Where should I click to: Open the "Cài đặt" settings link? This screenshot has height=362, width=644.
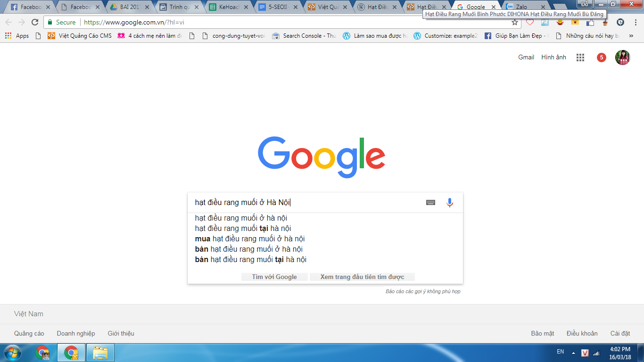(620, 333)
